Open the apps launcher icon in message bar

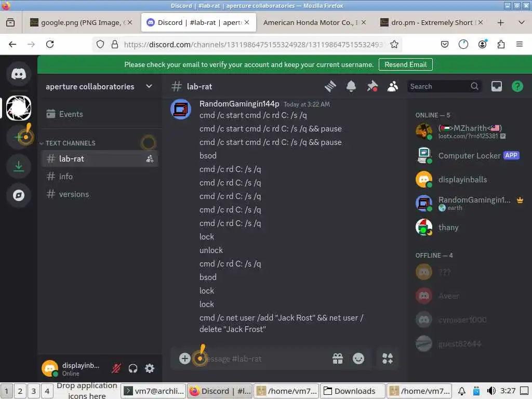click(x=388, y=358)
